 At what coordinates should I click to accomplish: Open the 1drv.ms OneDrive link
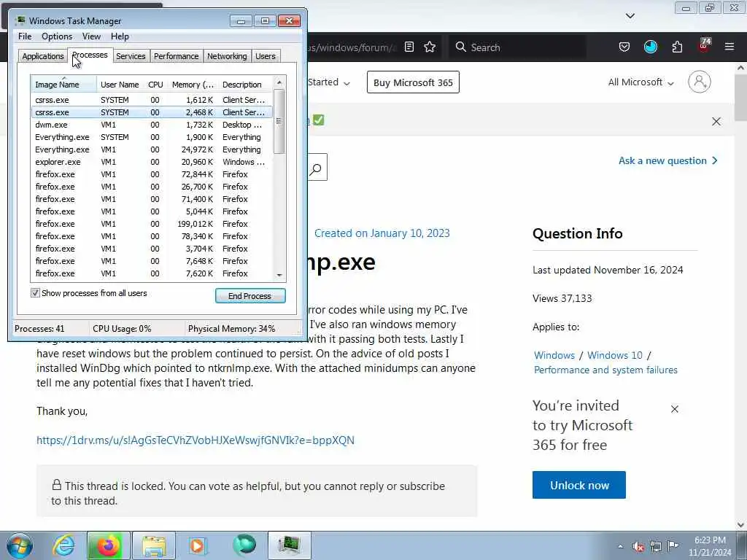[x=196, y=440]
